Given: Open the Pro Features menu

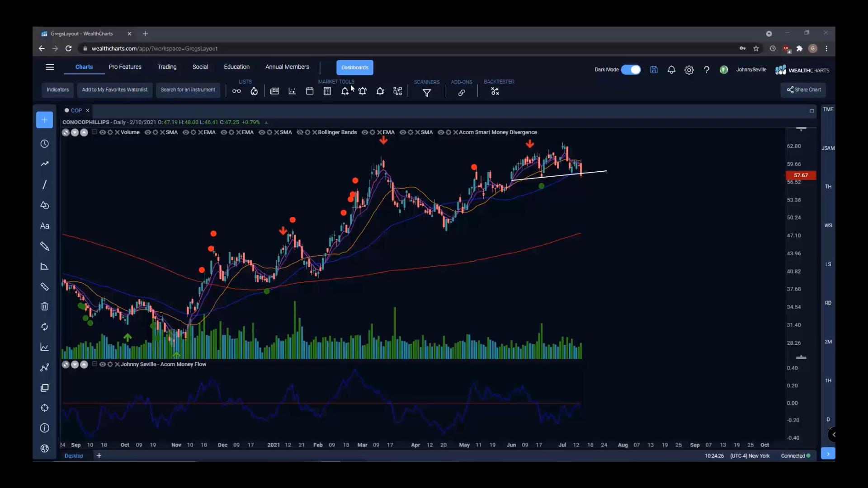Looking at the screenshot, I should tap(125, 67).
